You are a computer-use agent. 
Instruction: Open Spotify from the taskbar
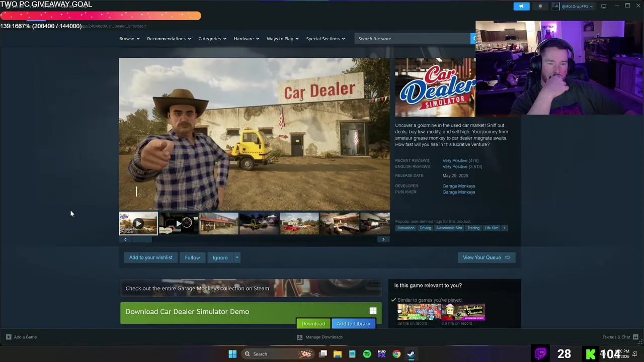point(367,354)
